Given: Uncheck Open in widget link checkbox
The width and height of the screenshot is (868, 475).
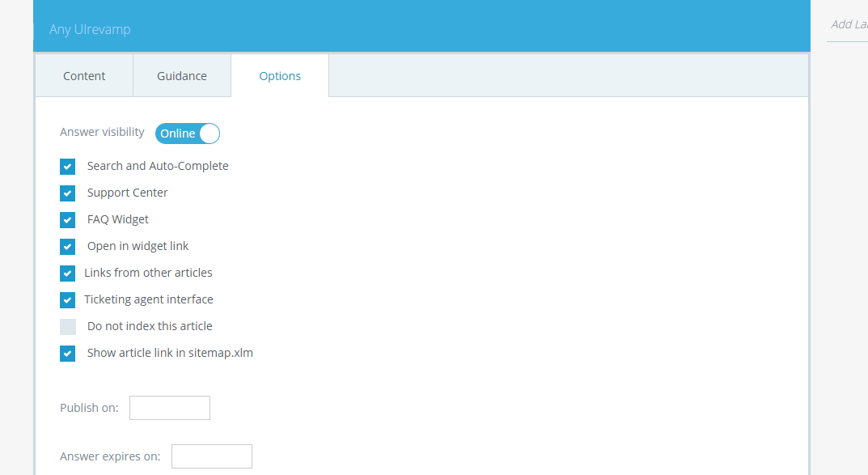Looking at the screenshot, I should (x=67, y=246).
